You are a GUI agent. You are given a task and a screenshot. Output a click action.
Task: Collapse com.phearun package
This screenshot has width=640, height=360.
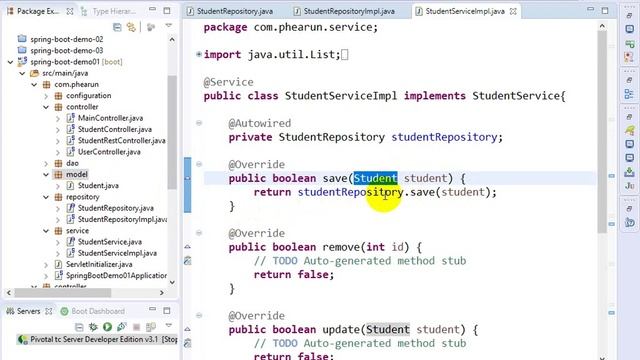point(34,84)
